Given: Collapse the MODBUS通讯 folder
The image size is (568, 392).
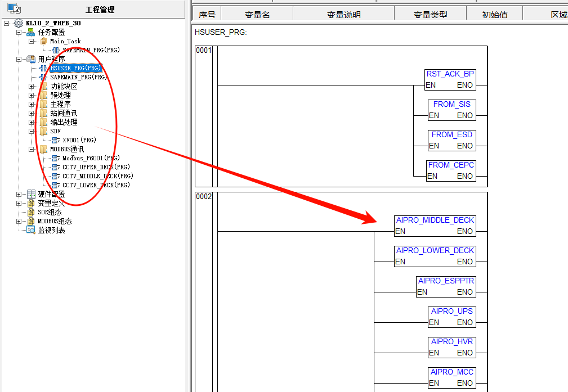Looking at the screenshot, I should coord(31,149).
